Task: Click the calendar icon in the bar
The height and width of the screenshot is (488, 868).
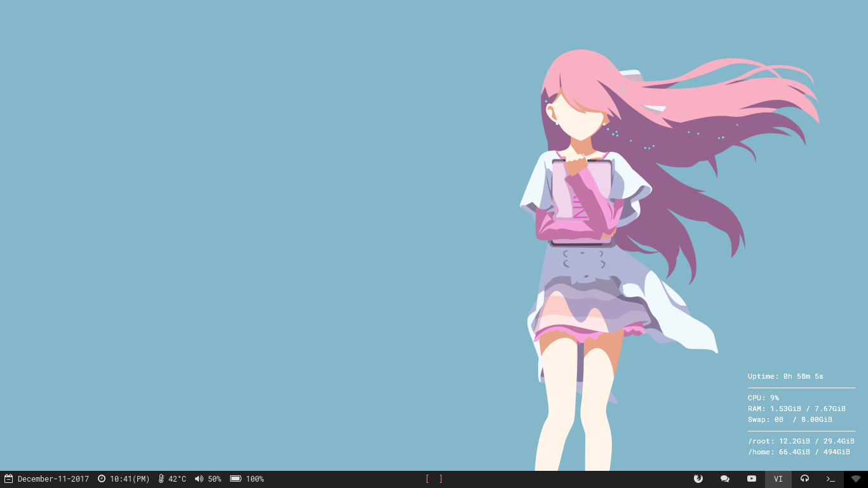Action: click(9, 478)
